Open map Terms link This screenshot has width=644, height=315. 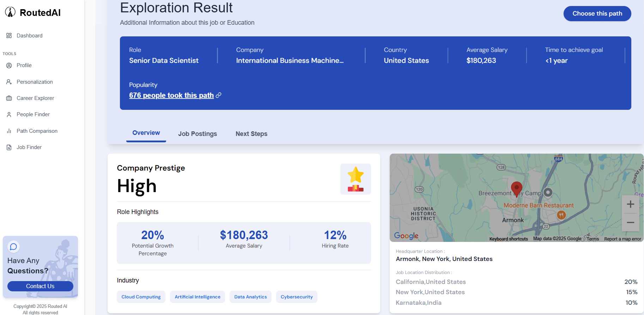593,239
